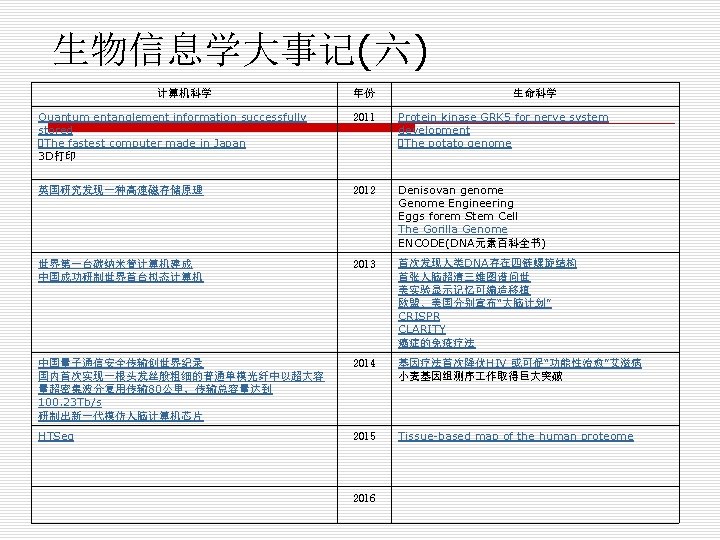Click the '3D打印' text in 2011 row
The image size is (720, 540).
click(x=57, y=156)
